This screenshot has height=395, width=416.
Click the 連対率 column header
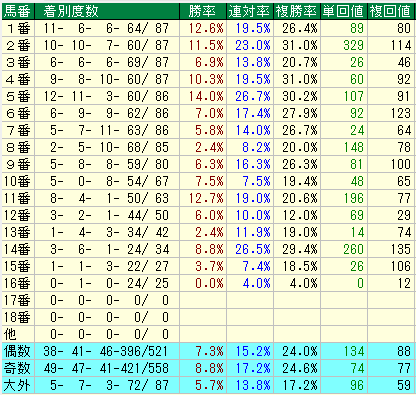(250, 11)
